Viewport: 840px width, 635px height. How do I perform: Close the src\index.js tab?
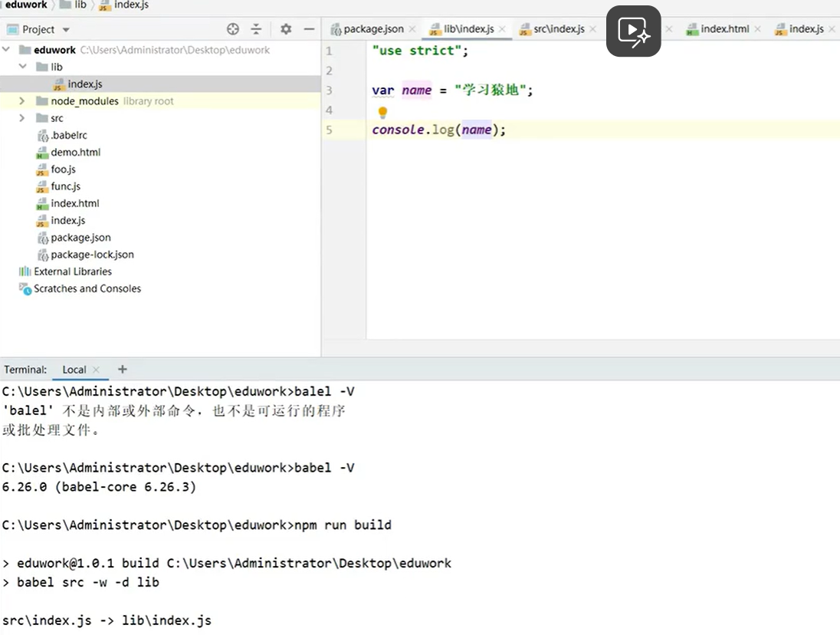point(592,29)
